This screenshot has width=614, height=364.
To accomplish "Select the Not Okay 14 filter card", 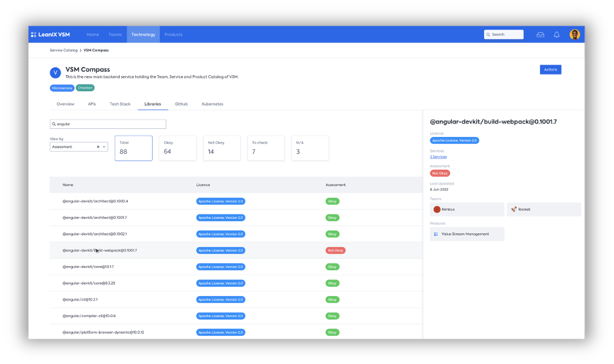I will pos(222,148).
